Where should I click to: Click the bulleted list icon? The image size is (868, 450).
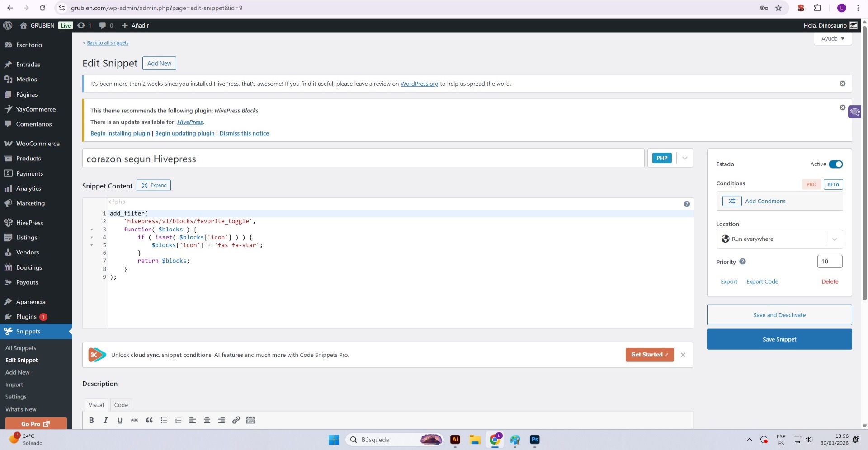point(164,420)
